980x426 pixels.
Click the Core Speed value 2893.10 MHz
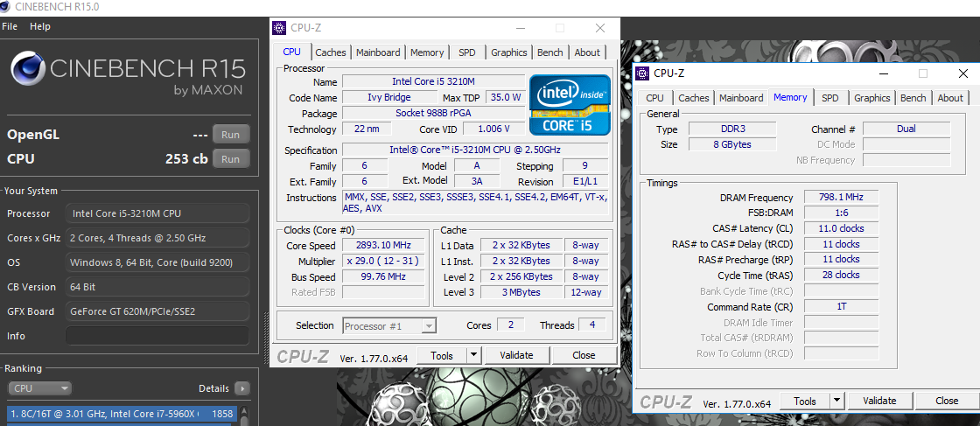[x=385, y=246]
